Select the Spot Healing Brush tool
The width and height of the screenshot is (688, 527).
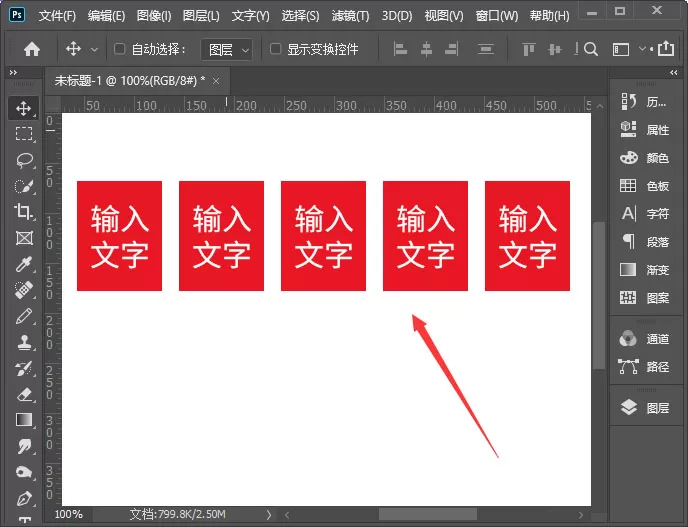pos(24,290)
